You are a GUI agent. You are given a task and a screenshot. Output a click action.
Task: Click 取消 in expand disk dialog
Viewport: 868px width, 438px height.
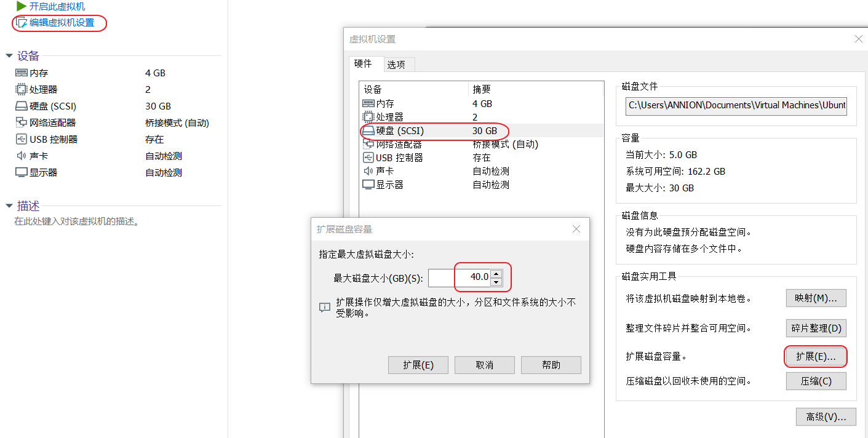pyautogui.click(x=485, y=365)
